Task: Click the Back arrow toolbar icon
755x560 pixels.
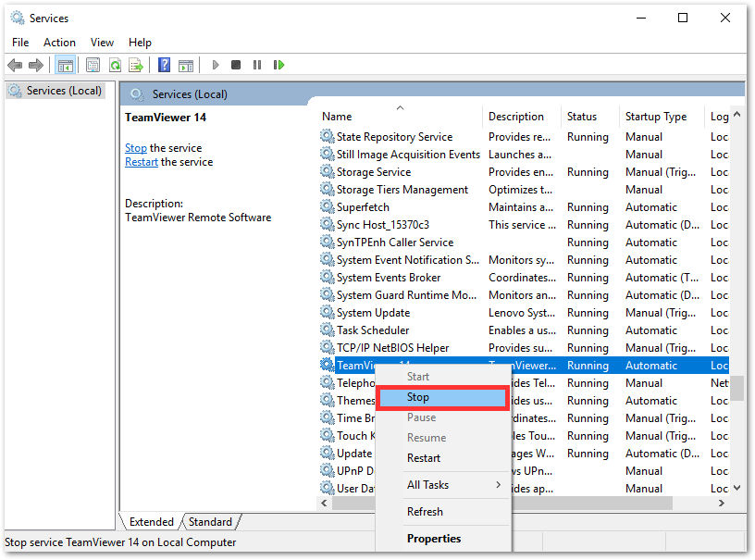Action: click(x=15, y=65)
